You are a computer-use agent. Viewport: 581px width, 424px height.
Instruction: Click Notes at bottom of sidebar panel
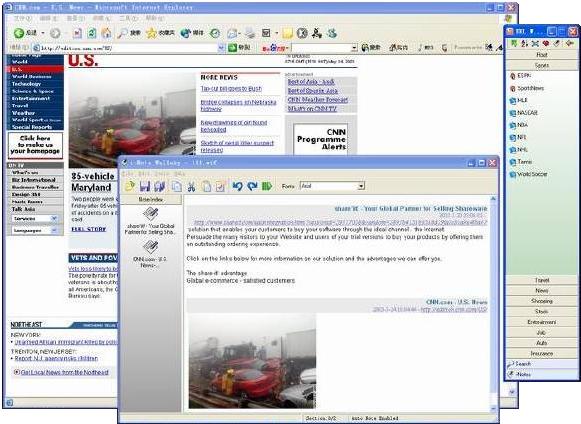coord(542,374)
